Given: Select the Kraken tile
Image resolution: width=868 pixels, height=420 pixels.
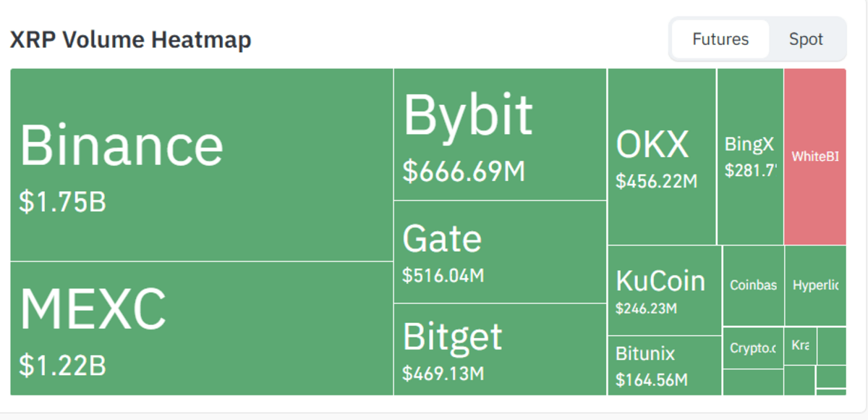Looking at the screenshot, I should (x=799, y=346).
